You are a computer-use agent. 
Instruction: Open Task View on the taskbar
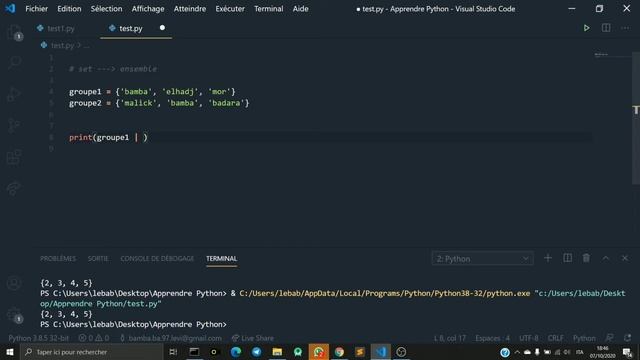pyautogui.click(x=173, y=352)
